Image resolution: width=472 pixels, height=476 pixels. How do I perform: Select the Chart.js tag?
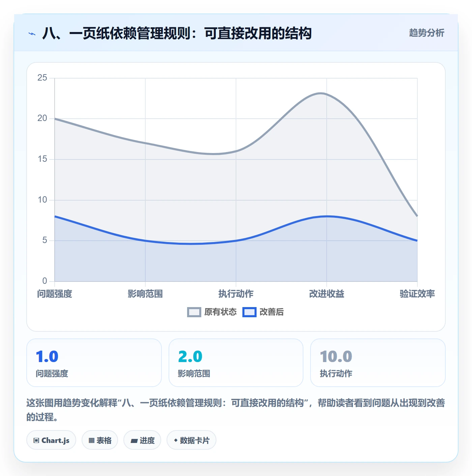click(51, 440)
